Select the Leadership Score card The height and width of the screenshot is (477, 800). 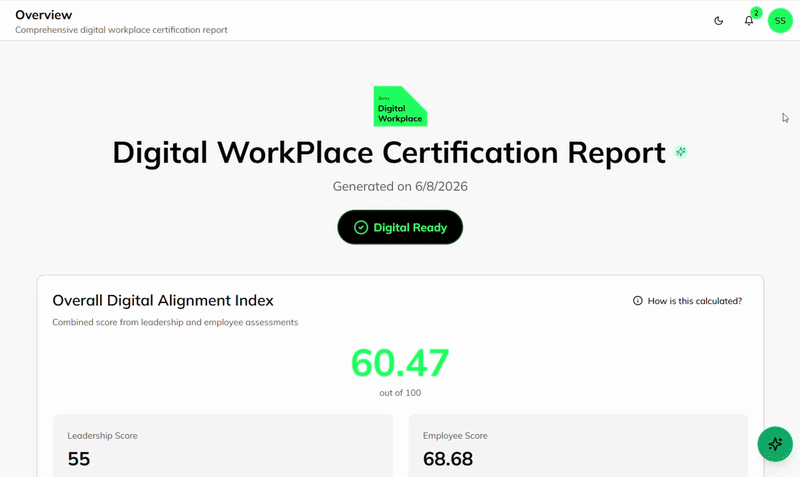click(223, 445)
